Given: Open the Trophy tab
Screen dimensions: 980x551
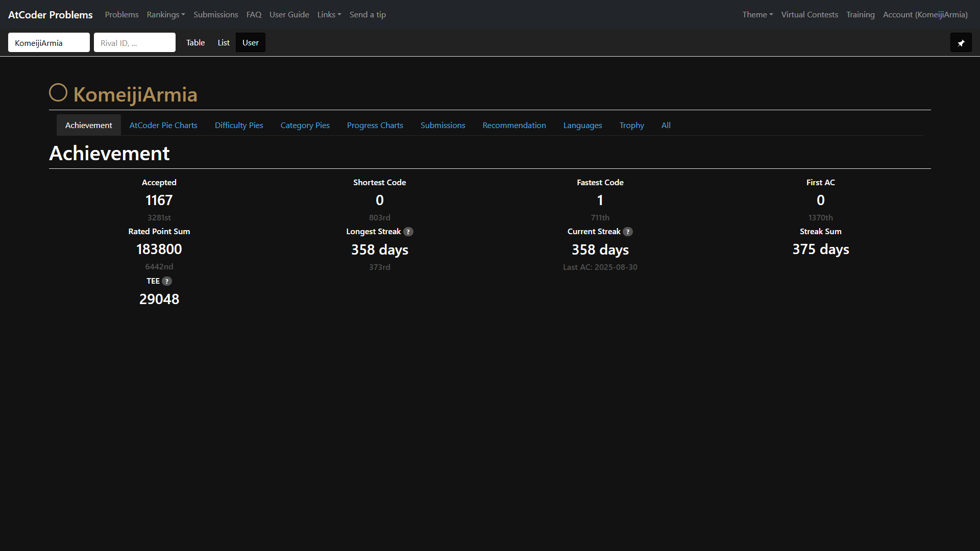Looking at the screenshot, I should click(631, 126).
